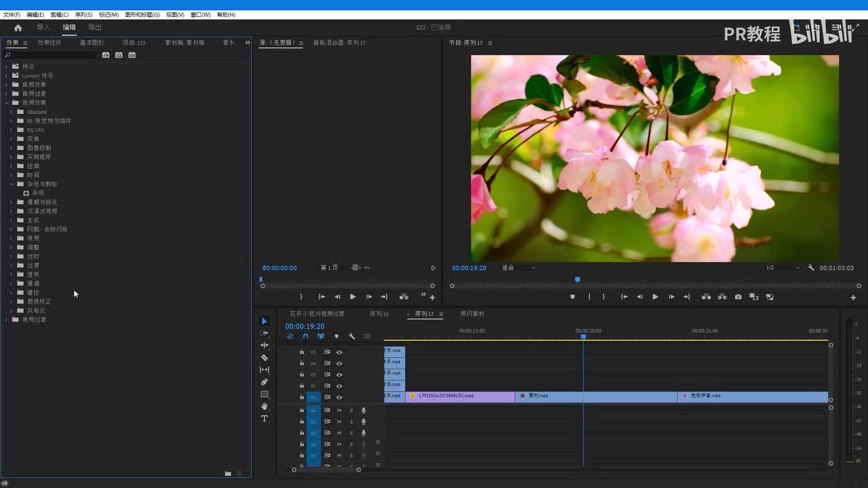This screenshot has width=868, height=488.
Task: Select the Pen tool
Action: click(264, 382)
